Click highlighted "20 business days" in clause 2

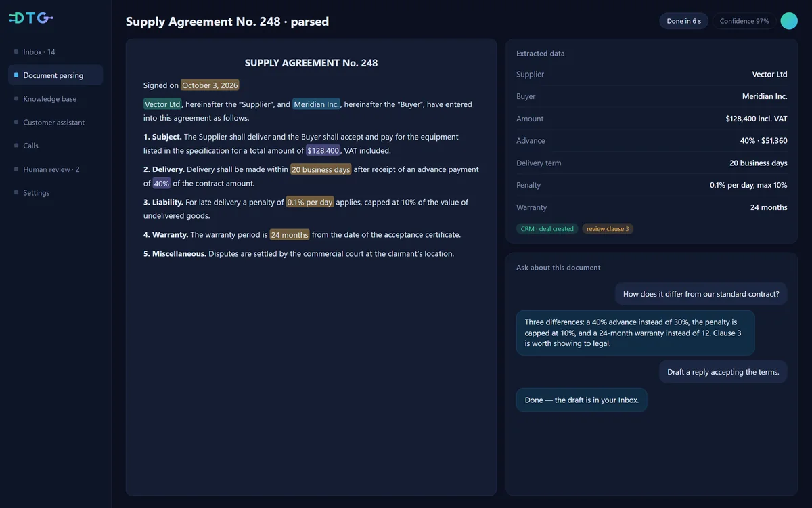click(321, 169)
